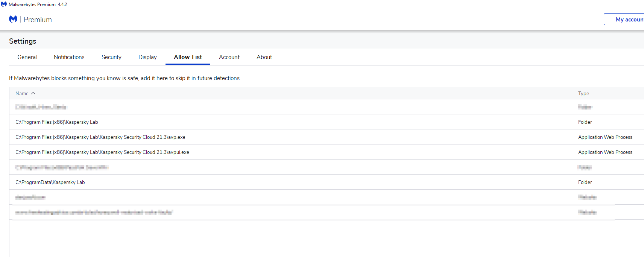Select the C:\ProgramData\Kaspersky Lab row
644x257 pixels.
pyautogui.click(x=327, y=182)
